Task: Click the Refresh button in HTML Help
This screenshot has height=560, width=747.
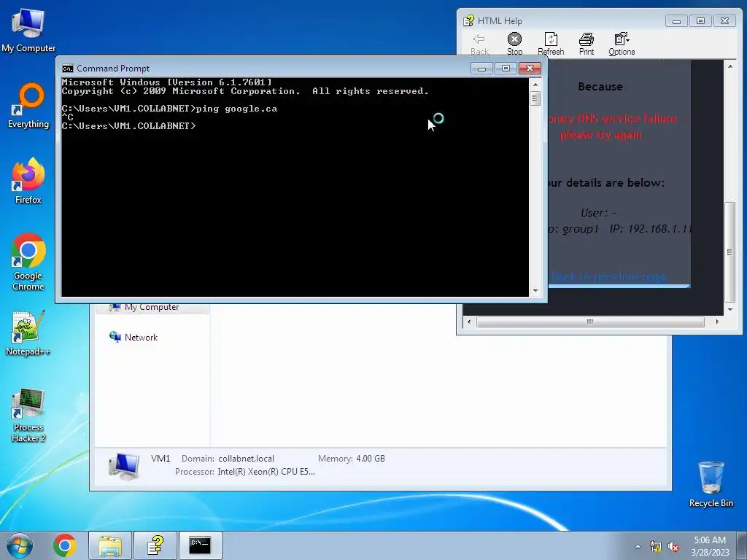Action: click(x=551, y=44)
